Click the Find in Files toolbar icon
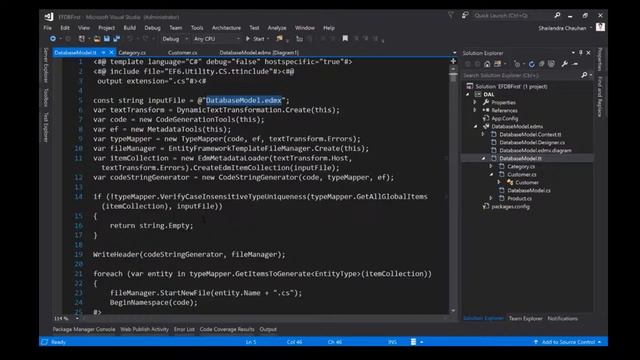The width and height of the screenshot is (640, 360). tap(280, 39)
